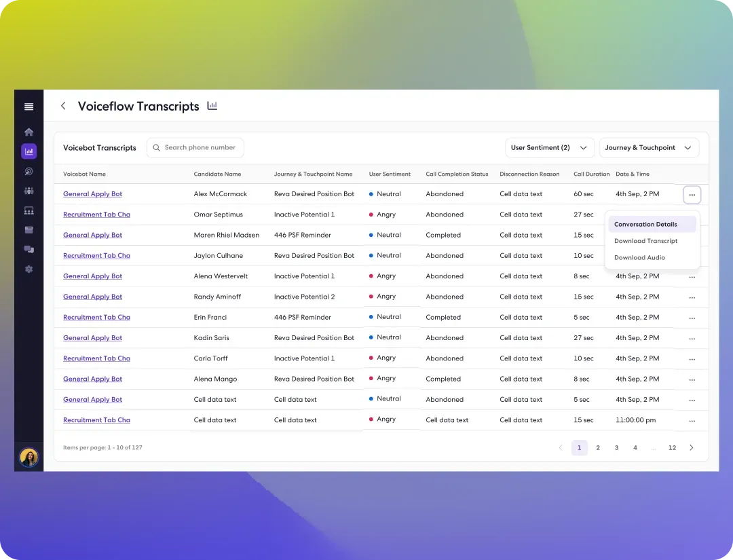
Task: Click the Call Completion Status column header
Action: (457, 174)
